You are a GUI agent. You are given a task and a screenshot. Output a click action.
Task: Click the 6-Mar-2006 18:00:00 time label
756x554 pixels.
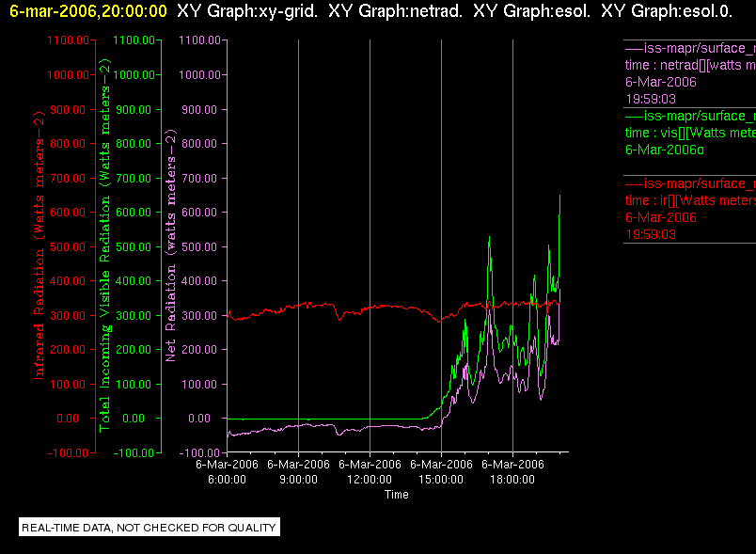pyautogui.click(x=512, y=472)
